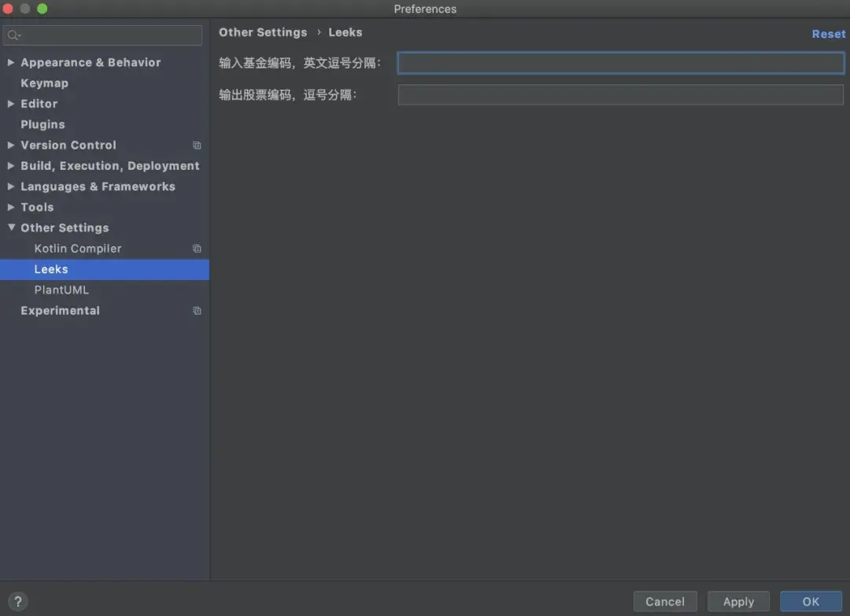Click the green zoom button in the title bar

[41, 9]
